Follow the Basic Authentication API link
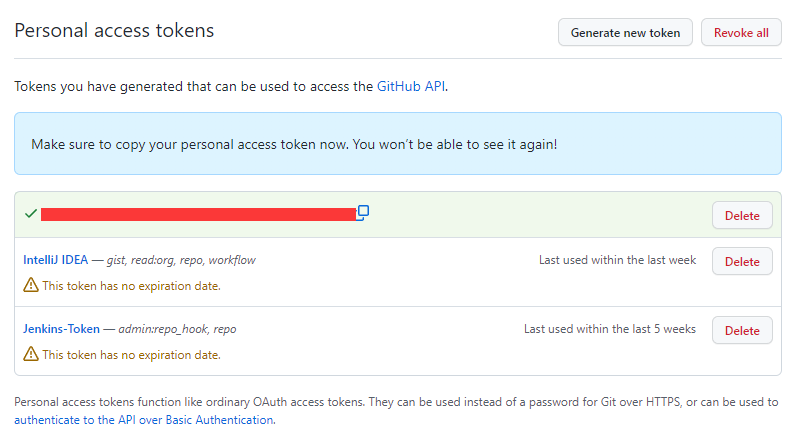The image size is (803, 437). [x=144, y=420]
